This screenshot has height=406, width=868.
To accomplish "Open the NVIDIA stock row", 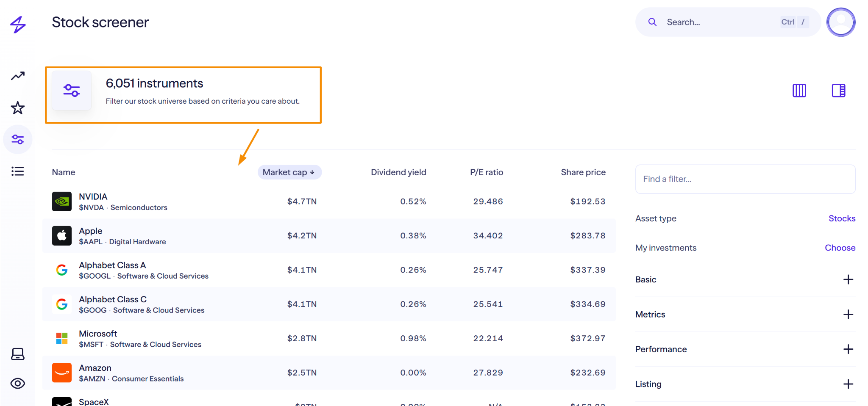I will tap(329, 202).
